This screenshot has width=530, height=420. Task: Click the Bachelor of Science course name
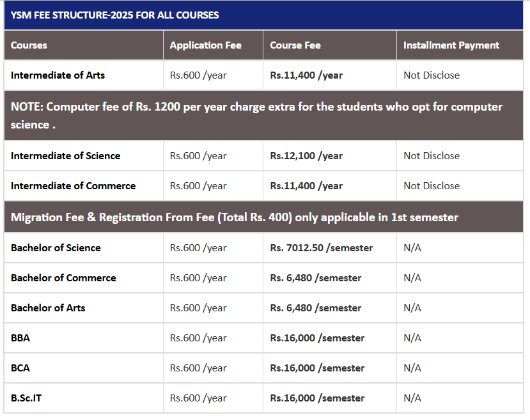coord(56,248)
